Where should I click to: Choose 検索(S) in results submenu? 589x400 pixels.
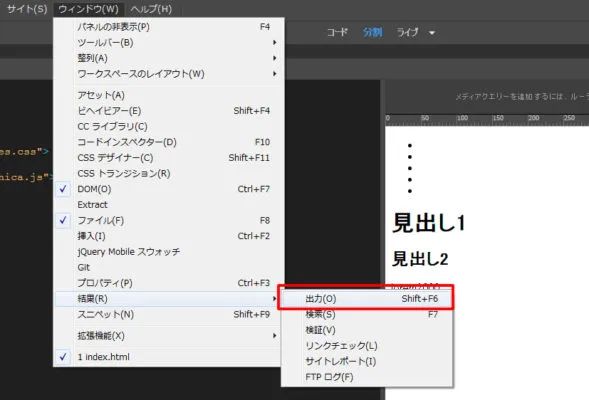click(367, 314)
